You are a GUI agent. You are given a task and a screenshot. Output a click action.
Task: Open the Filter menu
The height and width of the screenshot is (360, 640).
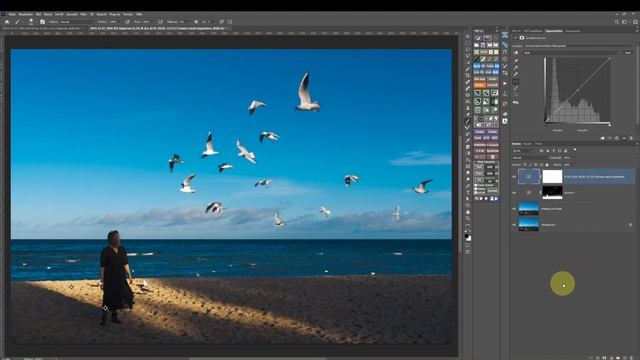(x=84, y=14)
